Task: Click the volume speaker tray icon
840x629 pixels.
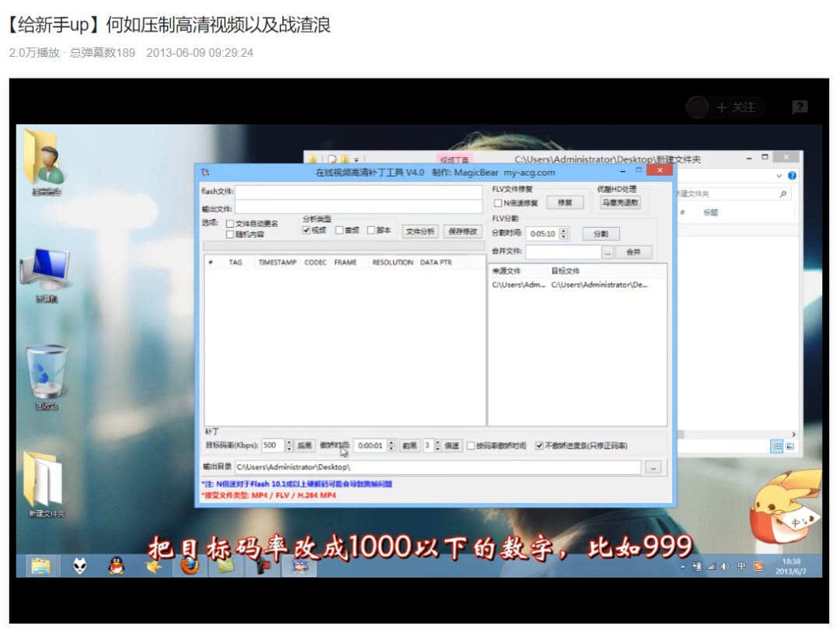Action: tap(725, 566)
